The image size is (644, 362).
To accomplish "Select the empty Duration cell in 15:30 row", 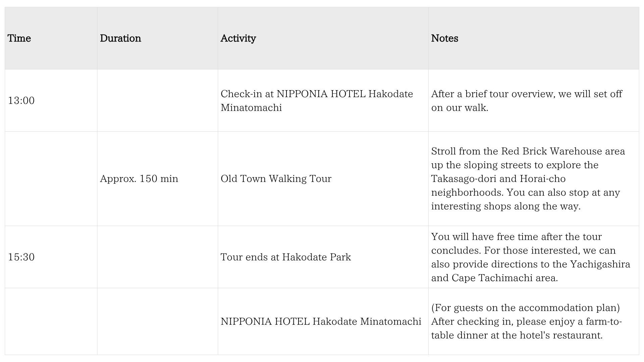I will [157, 257].
